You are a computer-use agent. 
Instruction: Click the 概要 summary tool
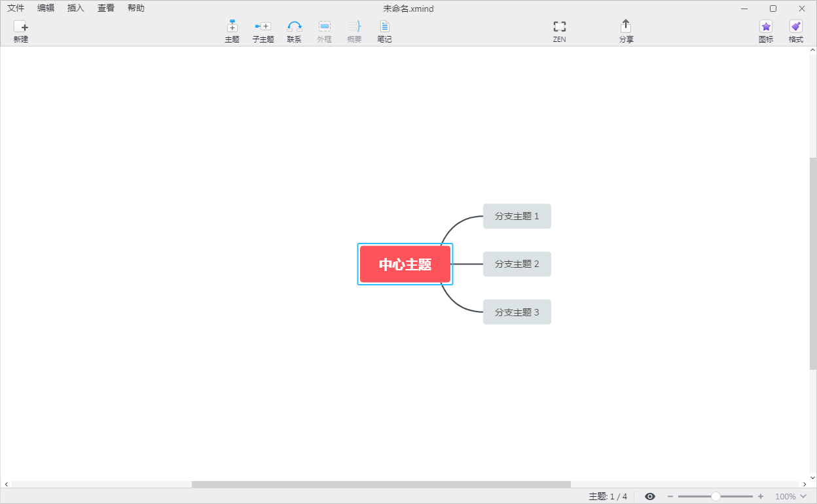pos(354,31)
